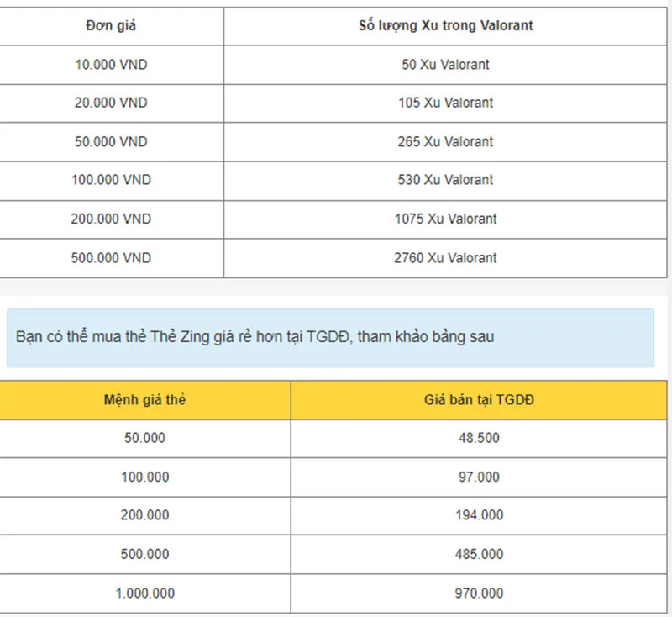
Task: Click the 1.000.000 card value cell
Action: (x=144, y=593)
